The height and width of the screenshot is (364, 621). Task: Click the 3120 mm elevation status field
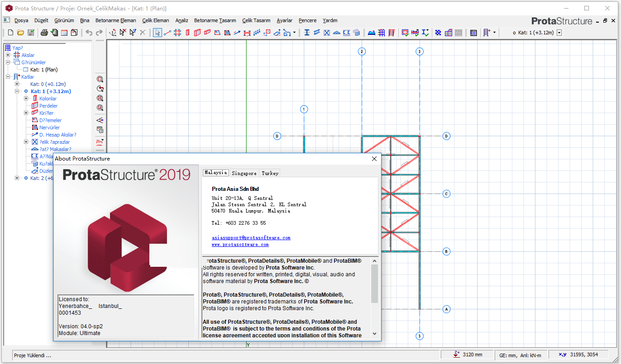point(467,355)
